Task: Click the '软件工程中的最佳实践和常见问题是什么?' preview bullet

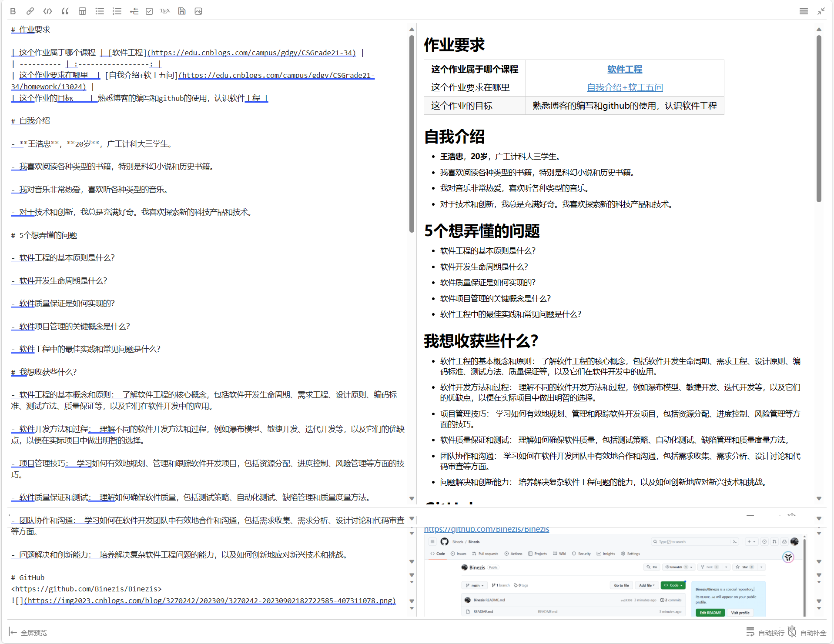Action: 511,314
